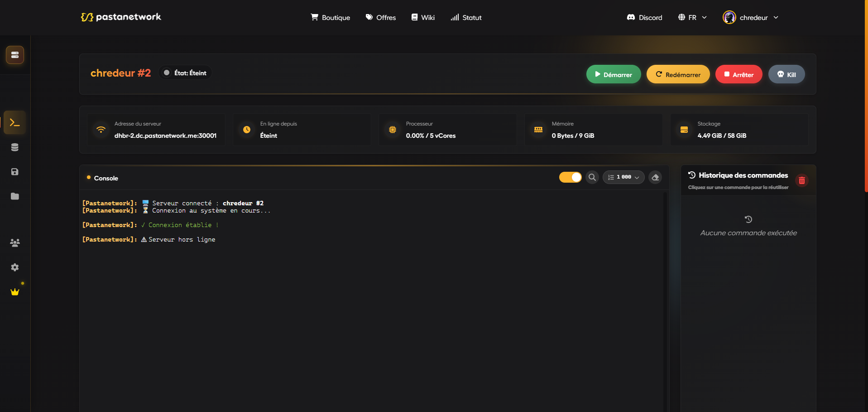Click the storage drive icon
The height and width of the screenshot is (412, 868).
pyautogui.click(x=684, y=130)
